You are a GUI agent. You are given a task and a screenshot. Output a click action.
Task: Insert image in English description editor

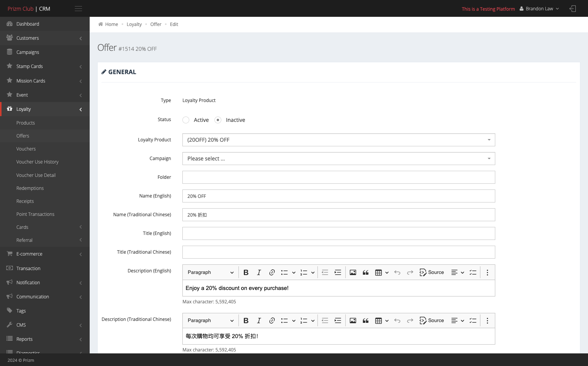point(353,272)
